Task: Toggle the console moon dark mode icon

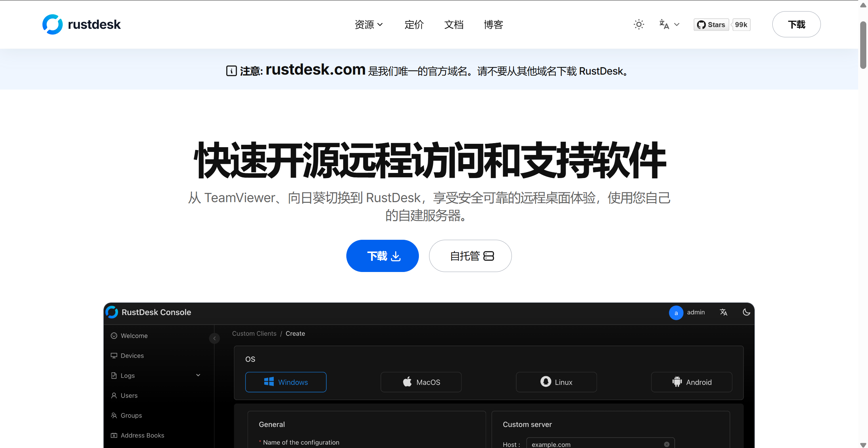Action: [746, 312]
